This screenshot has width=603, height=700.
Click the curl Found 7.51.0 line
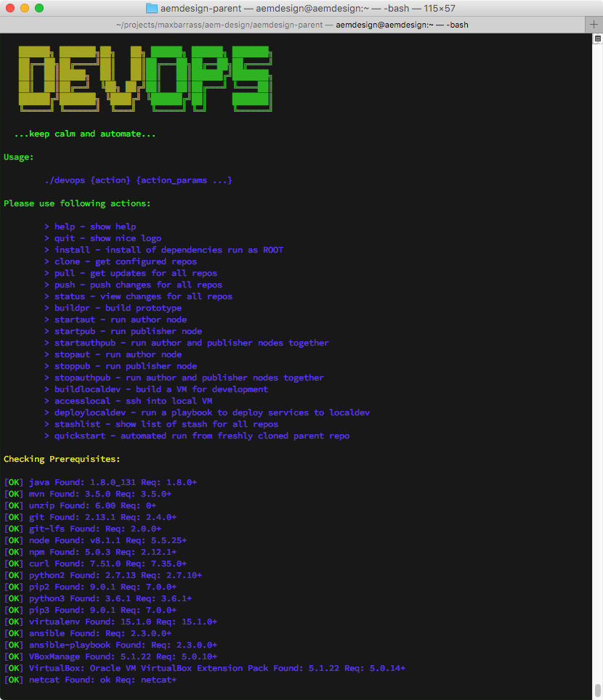coord(95,563)
